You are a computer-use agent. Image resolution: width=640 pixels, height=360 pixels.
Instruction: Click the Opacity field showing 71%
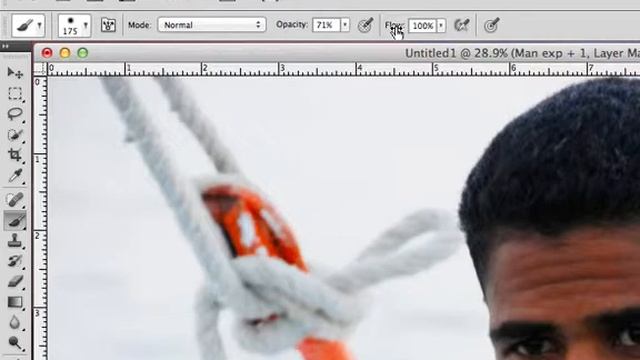pyautogui.click(x=326, y=25)
